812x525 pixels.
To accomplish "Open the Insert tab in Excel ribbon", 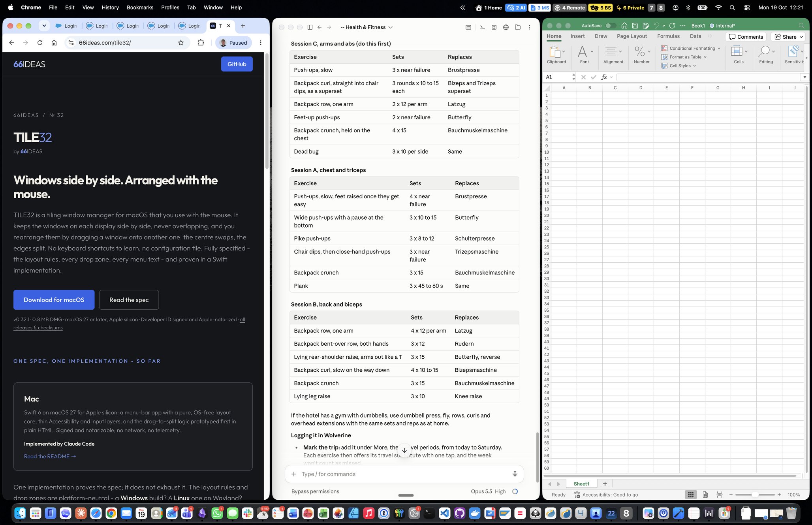I will [x=577, y=36].
